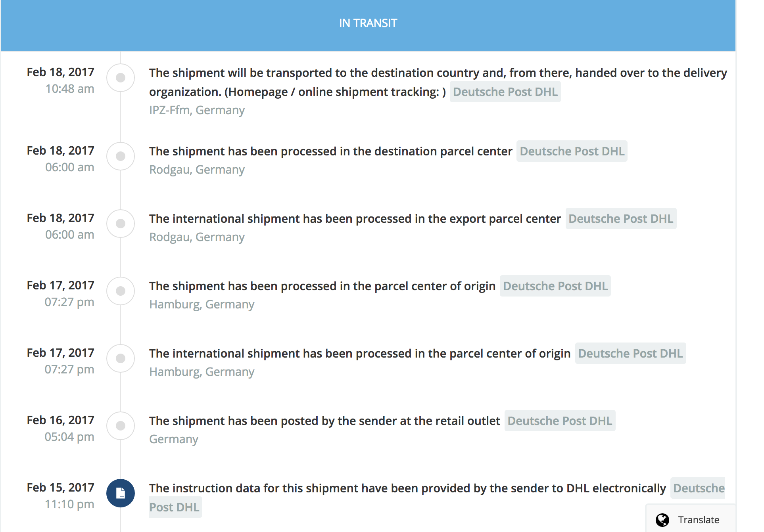The height and width of the screenshot is (532, 764).
Task: Click the Feb 15, 2017 date label
Action: pyautogui.click(x=60, y=488)
